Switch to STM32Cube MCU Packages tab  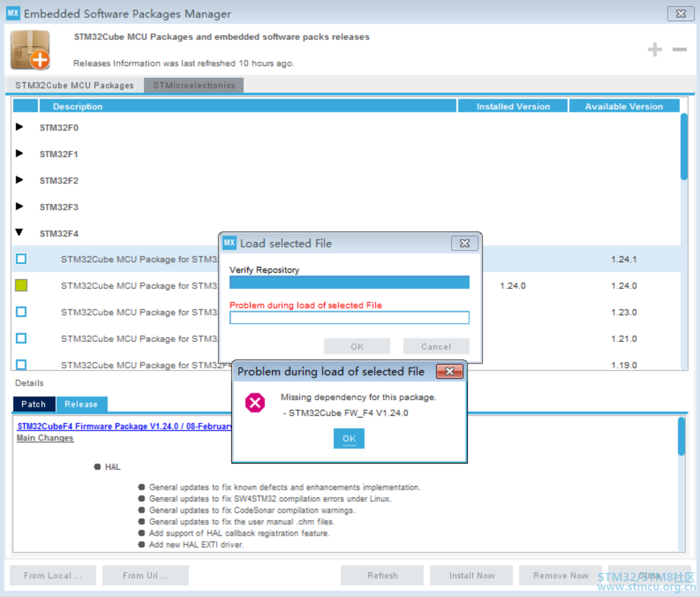[x=75, y=85]
